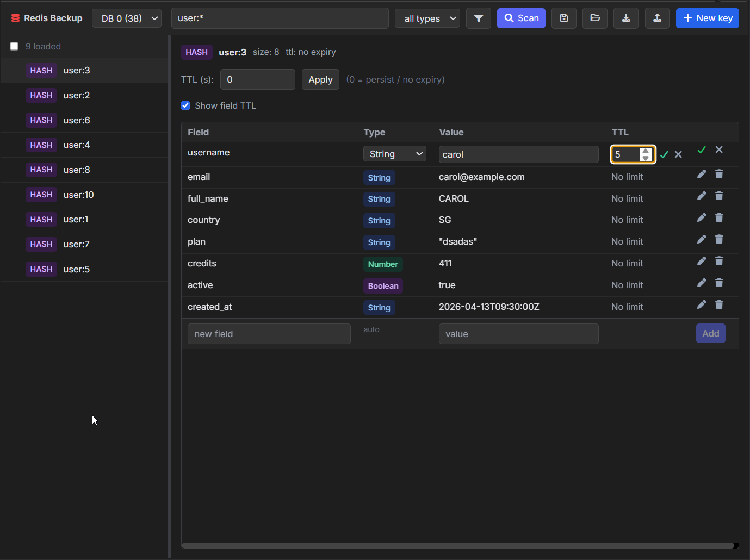The image size is (750, 560).
Task: Confirm TTL edit with checkmark beside TTL box
Action: [x=664, y=155]
